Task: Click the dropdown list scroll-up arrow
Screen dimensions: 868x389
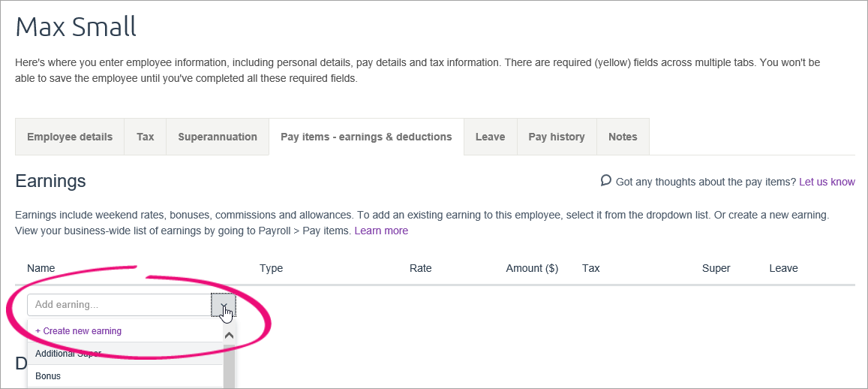Action: (x=229, y=335)
